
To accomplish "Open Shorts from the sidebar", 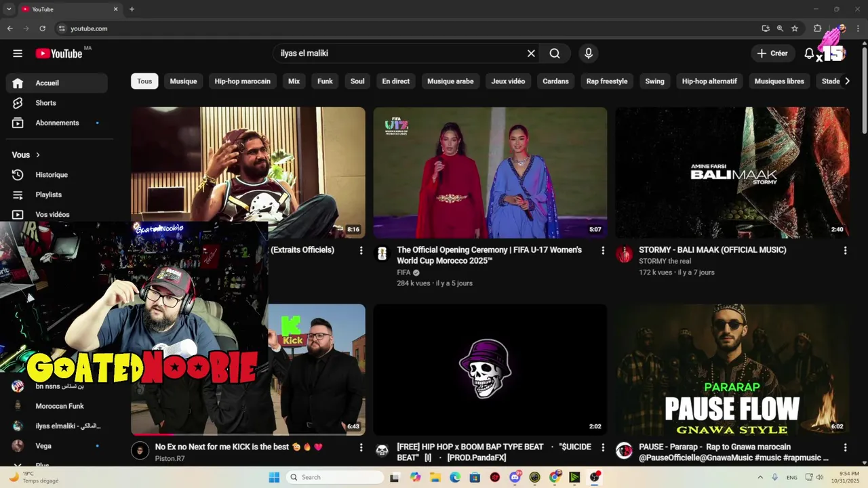I will coord(57,103).
